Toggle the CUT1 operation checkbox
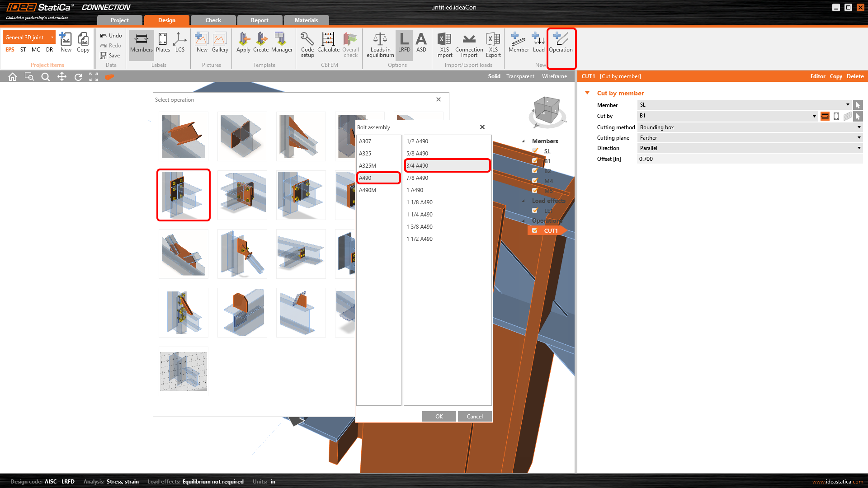The width and height of the screenshot is (868, 488). tap(535, 230)
